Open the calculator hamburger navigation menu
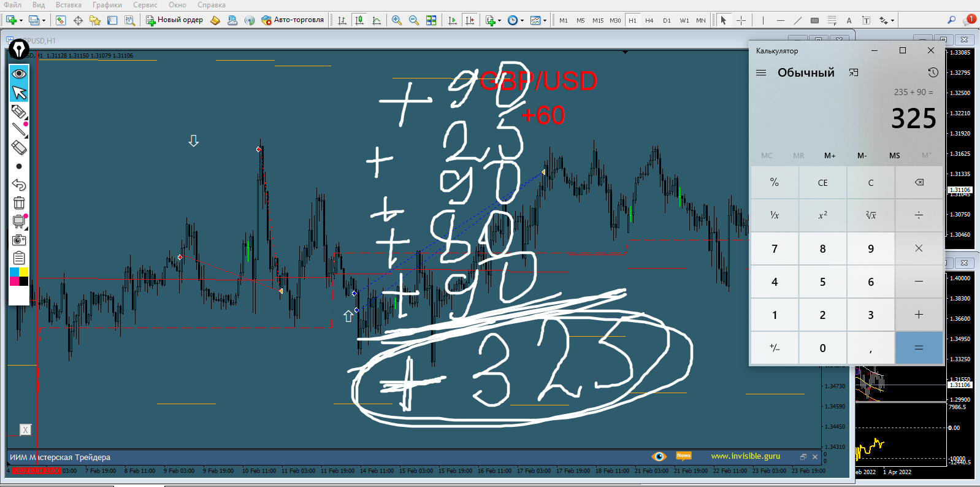 (761, 72)
